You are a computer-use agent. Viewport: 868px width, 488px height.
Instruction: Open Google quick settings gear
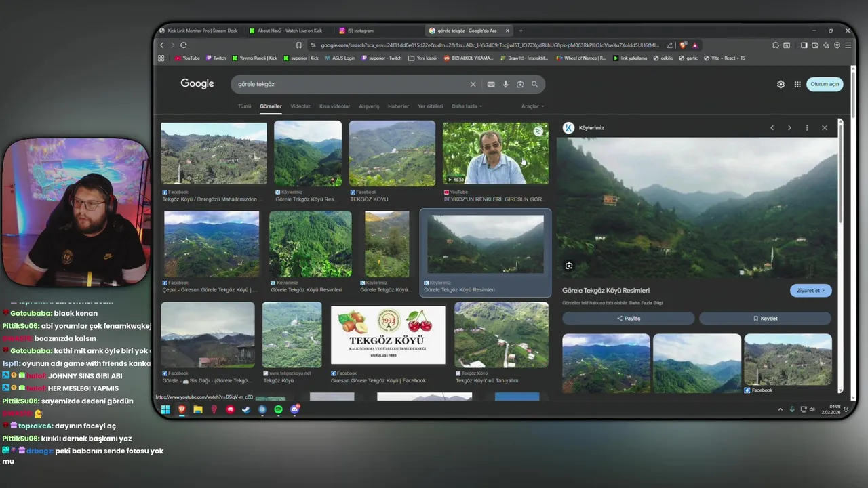(x=781, y=84)
